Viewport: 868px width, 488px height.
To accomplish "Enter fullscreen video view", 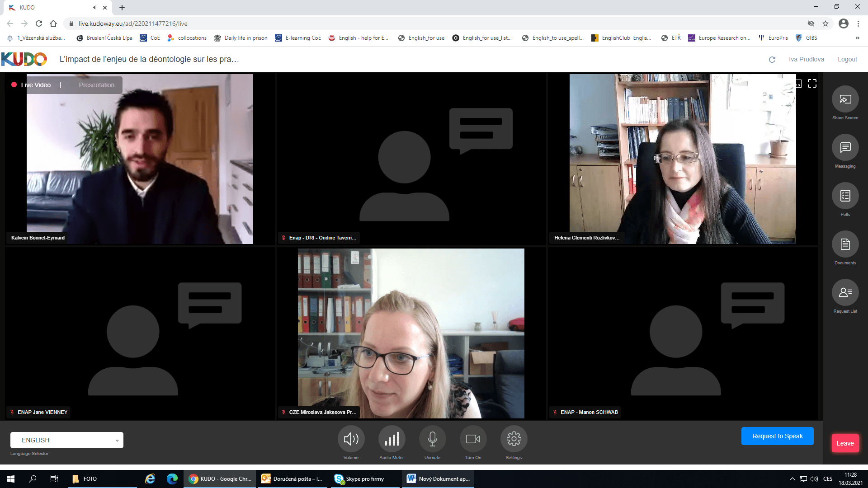I will click(x=812, y=84).
